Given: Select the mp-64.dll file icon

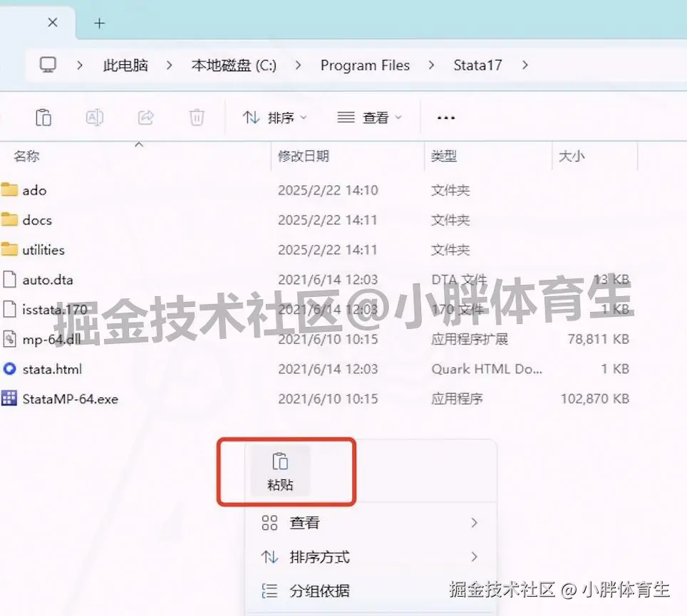Looking at the screenshot, I should click(8, 339).
